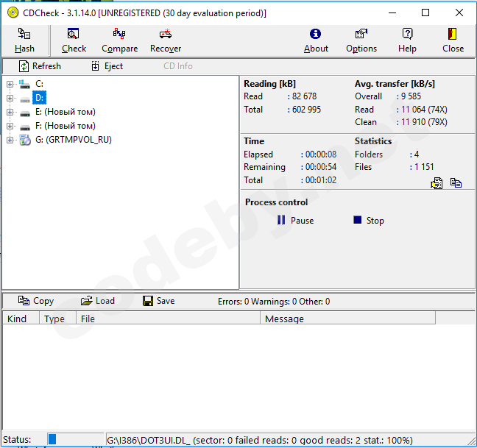Open the Compare tool

(x=119, y=40)
